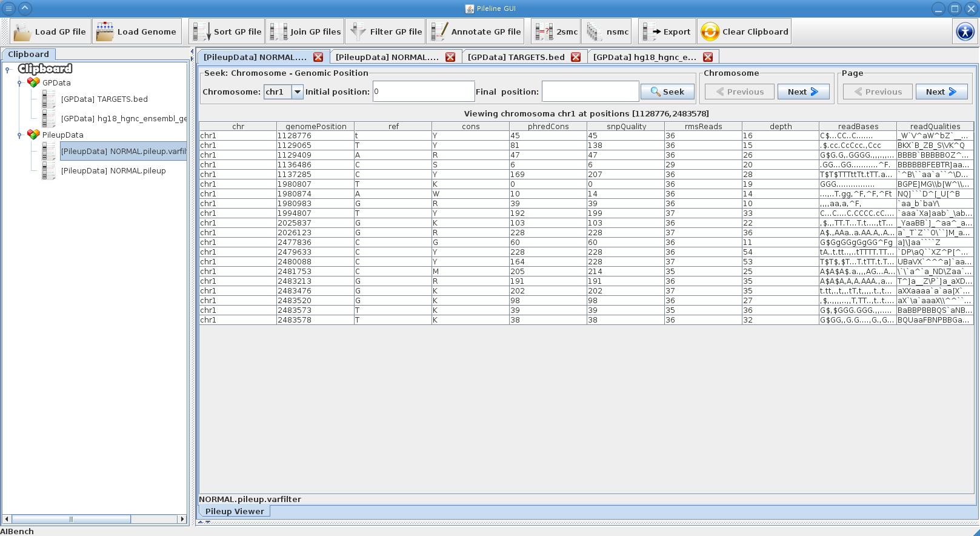Image resolution: width=980 pixels, height=536 pixels.
Task: Click the small up arrow below Pileup Viewer
Action: 201,522
